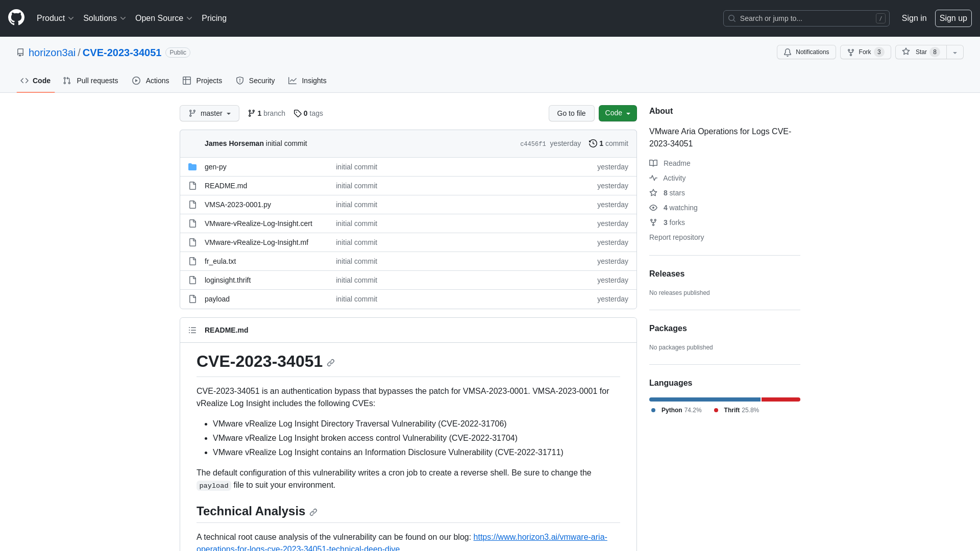Click the Sign in button
The width and height of the screenshot is (980, 551).
914,18
